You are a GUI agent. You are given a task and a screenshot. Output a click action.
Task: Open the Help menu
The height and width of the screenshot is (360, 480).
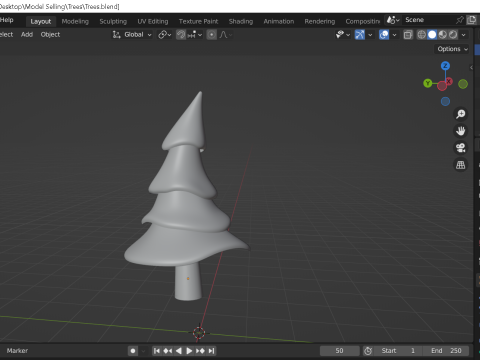click(x=7, y=20)
